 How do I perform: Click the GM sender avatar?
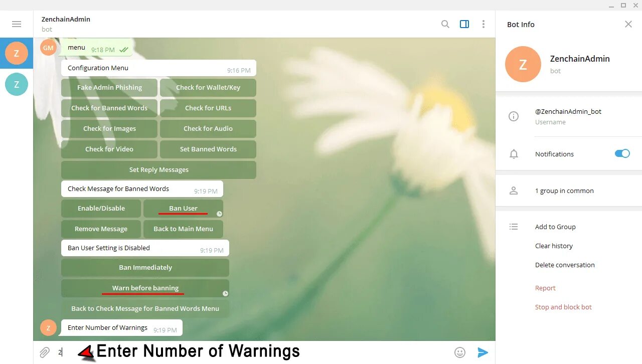click(48, 48)
